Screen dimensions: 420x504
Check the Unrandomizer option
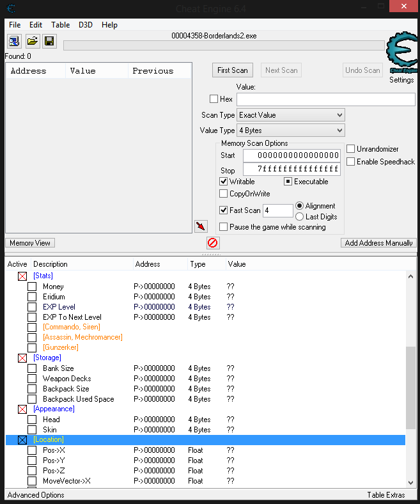pos(351,149)
